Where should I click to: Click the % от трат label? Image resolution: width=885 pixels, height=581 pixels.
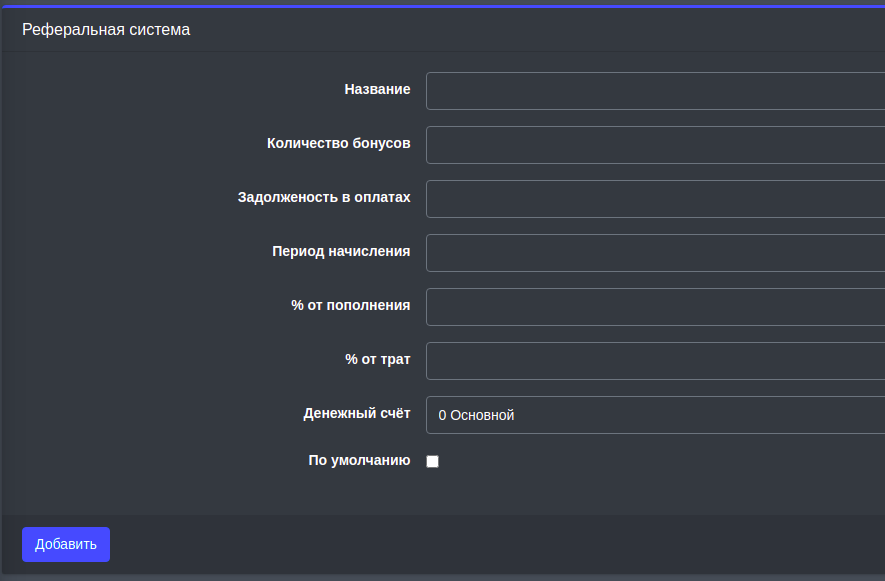point(377,359)
